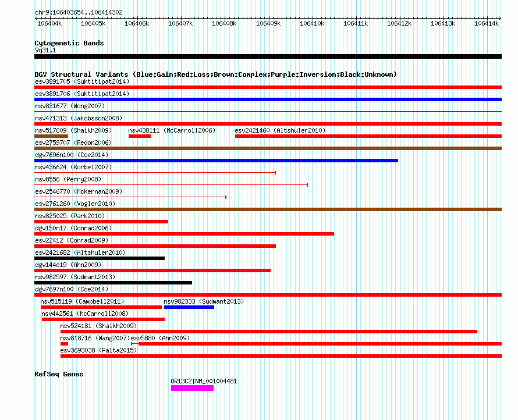The height and width of the screenshot is (420, 518).
Task: Click the 106409k ruler tick label
Action: click(x=268, y=23)
